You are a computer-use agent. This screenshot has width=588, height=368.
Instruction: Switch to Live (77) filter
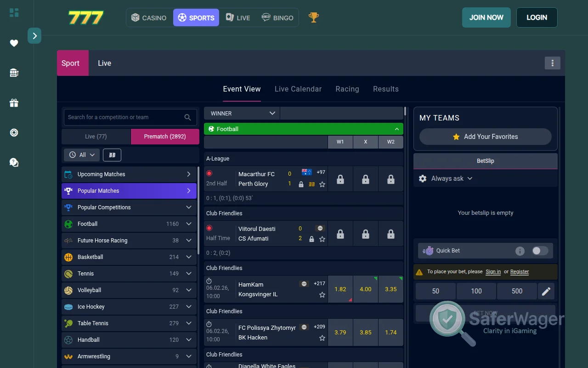coord(96,137)
